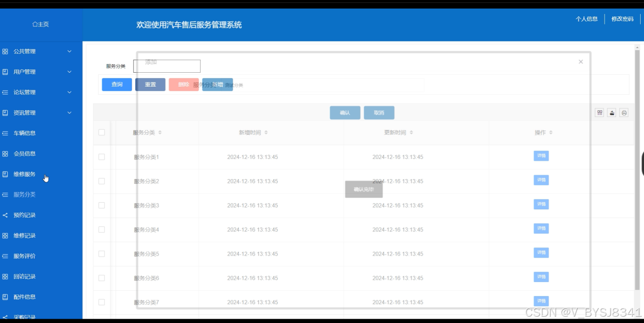Check the box for row 服务分类5
Screen dimensions: 644x323
pos(102,254)
